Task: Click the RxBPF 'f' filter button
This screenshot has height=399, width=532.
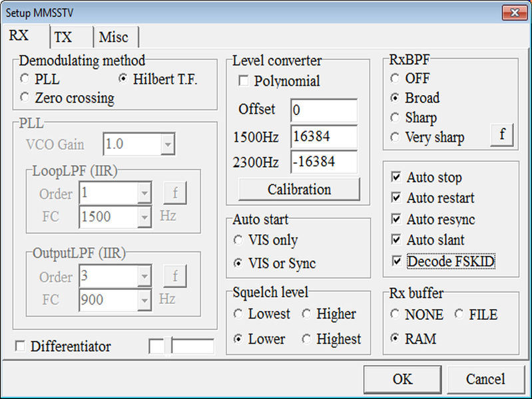Action: 502,135
